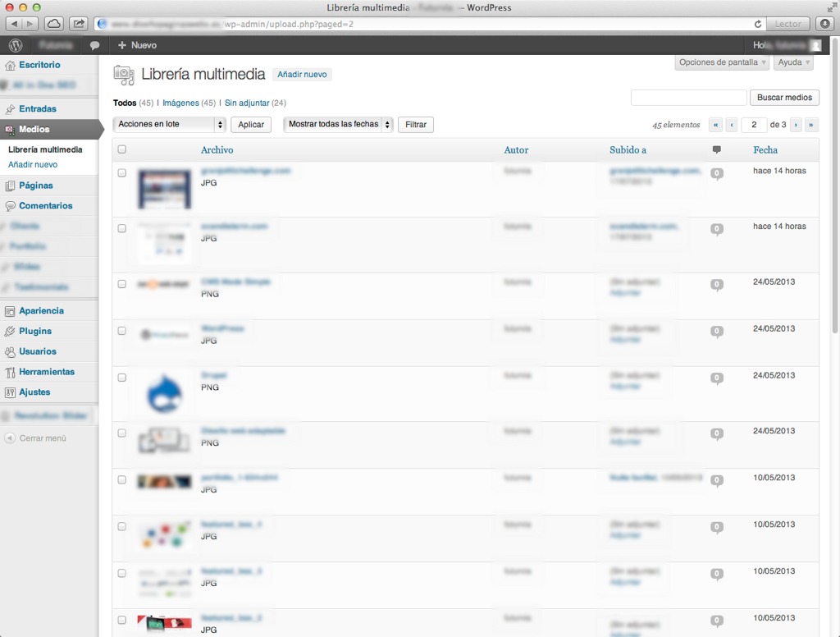Open the Acciones en lote dropdown

(x=170, y=124)
